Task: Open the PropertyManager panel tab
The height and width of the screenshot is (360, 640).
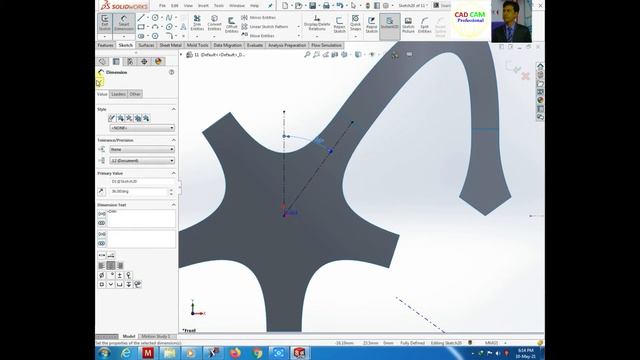Action: click(116, 61)
